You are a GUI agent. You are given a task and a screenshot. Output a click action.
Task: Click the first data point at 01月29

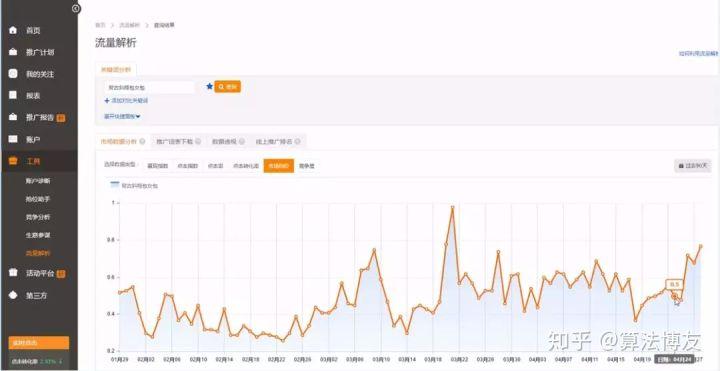click(x=120, y=292)
